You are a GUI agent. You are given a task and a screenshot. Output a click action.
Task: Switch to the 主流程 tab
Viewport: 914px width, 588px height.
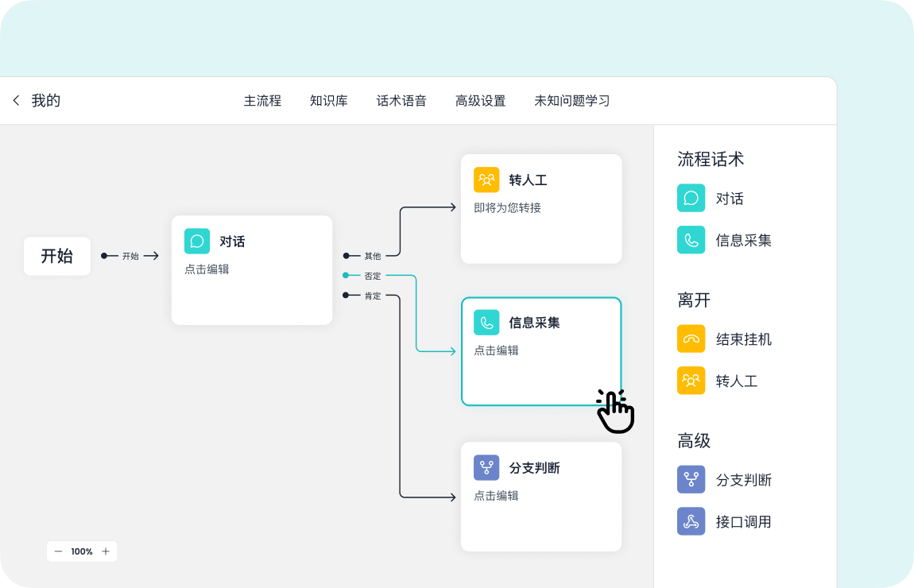point(262,101)
